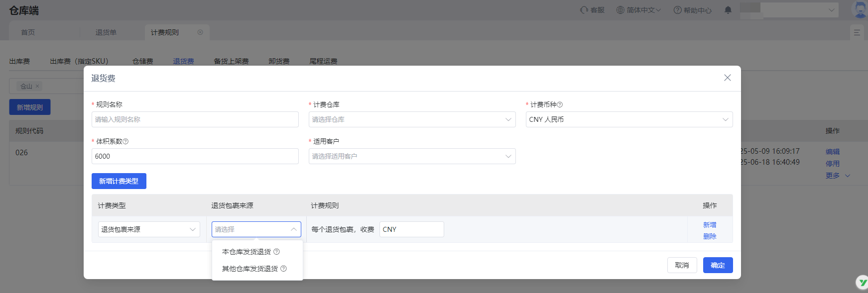Click the 取消 cancel button

tap(682, 265)
